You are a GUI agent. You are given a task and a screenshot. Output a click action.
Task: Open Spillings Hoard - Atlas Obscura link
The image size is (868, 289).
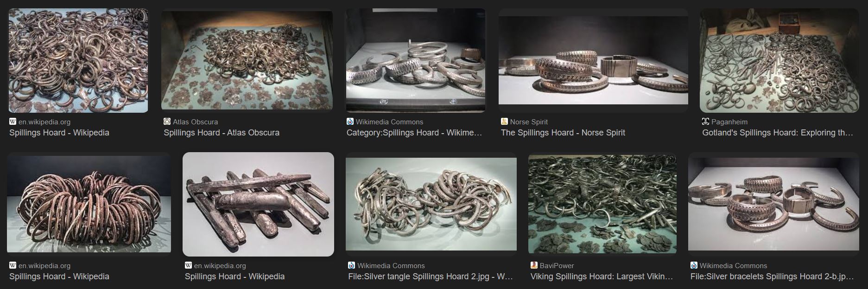tap(222, 133)
